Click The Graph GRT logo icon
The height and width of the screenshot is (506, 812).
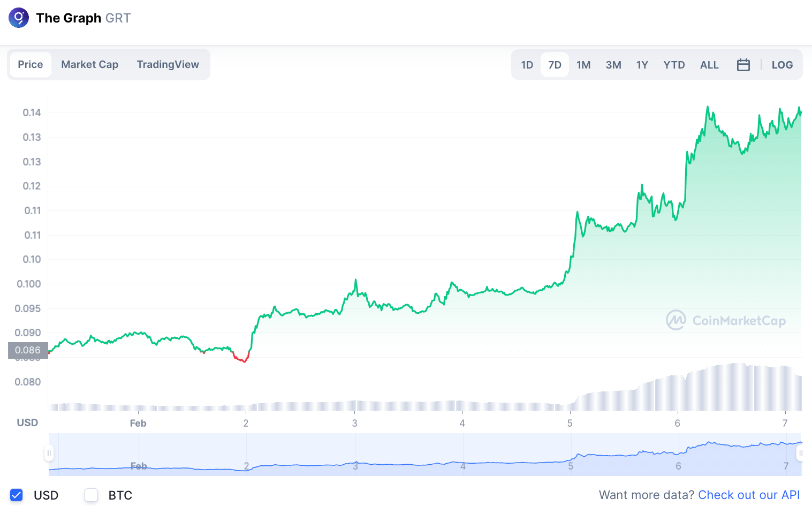19,18
